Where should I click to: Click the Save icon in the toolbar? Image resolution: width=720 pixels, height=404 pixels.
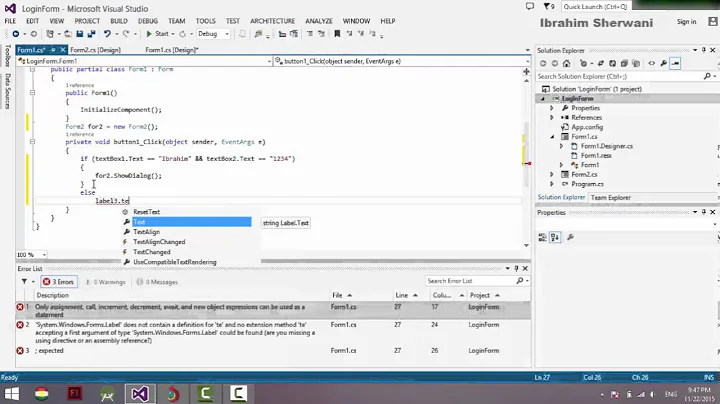[79, 34]
